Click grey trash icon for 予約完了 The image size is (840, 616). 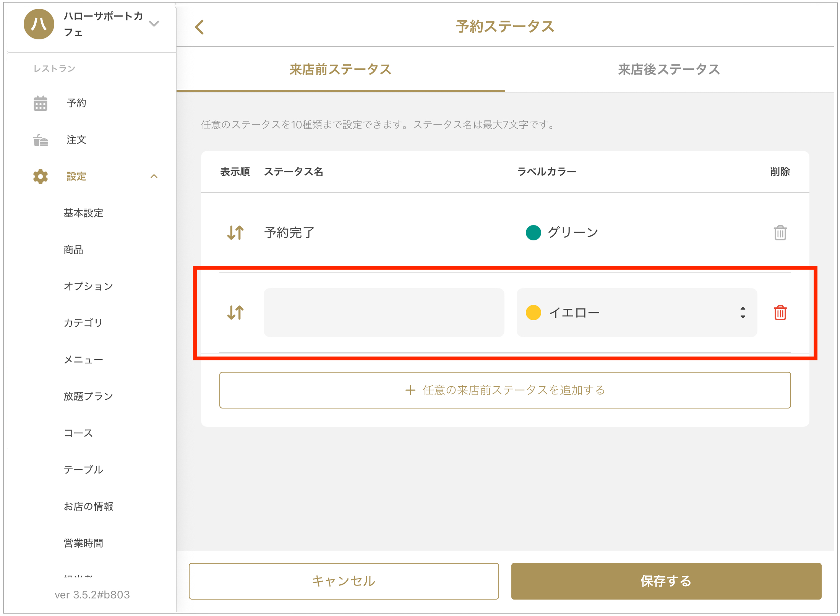(780, 232)
